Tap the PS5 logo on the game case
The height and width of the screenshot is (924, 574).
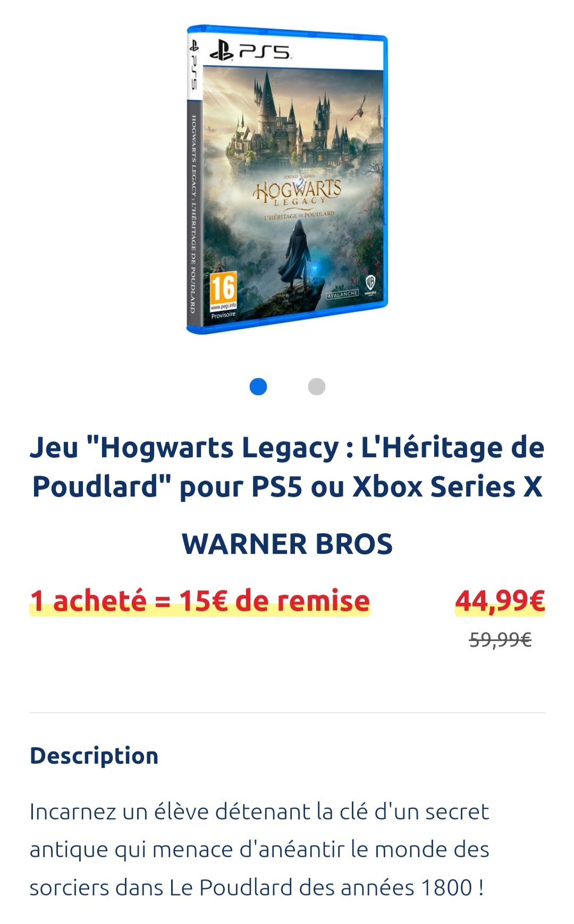250,51
